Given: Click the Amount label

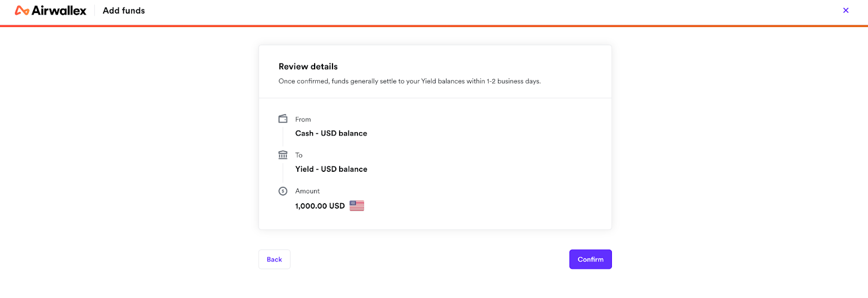Looking at the screenshot, I should click(x=308, y=191).
